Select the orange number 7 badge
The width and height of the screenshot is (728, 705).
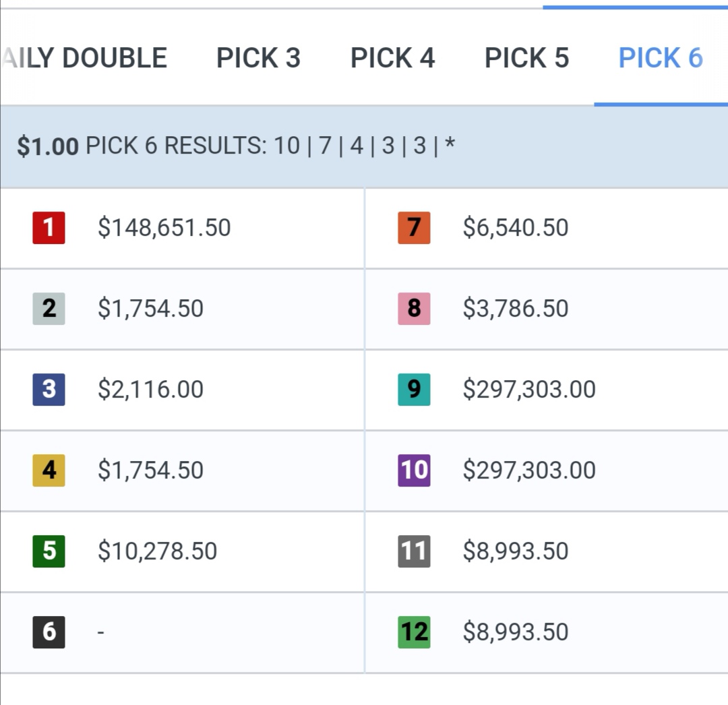click(x=414, y=227)
